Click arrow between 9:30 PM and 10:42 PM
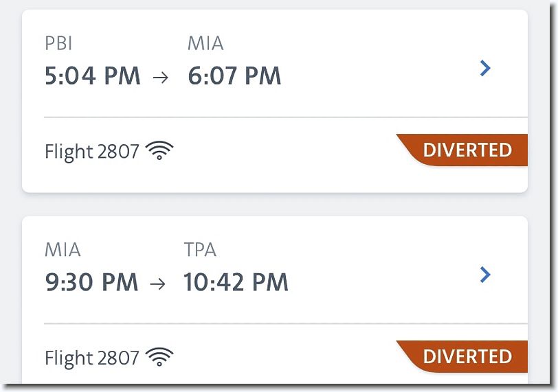558x392 pixels. 157,284
